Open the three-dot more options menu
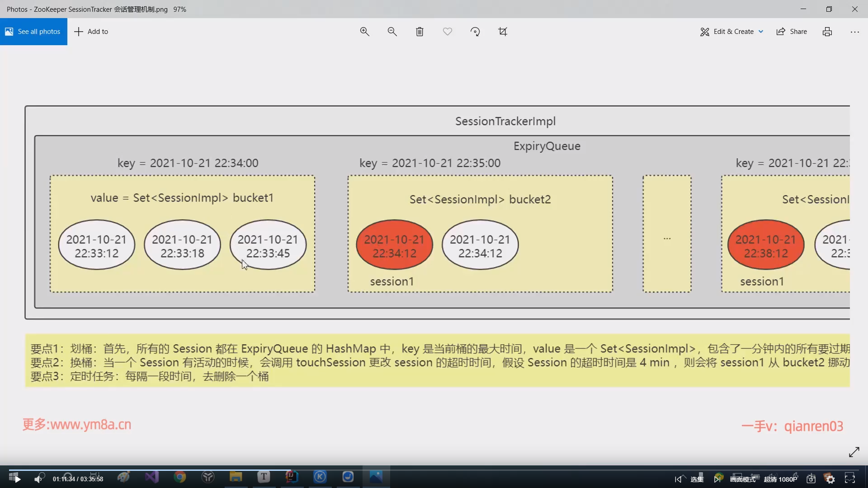Image resolution: width=868 pixels, height=488 pixels. [x=854, y=32]
